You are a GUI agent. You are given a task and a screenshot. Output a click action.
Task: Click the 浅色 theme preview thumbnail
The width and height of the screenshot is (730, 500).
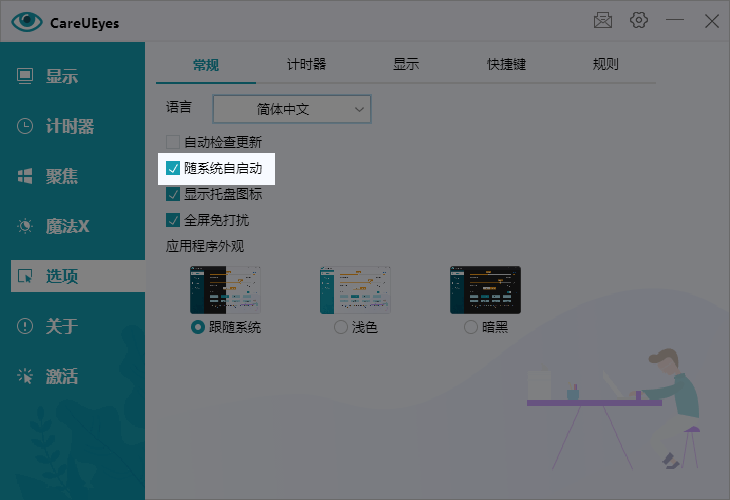click(355, 290)
